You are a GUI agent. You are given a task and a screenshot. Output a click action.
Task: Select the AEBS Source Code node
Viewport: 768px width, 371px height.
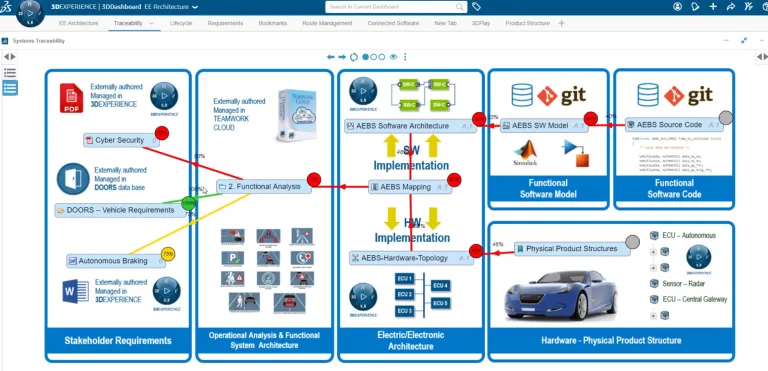(x=674, y=125)
